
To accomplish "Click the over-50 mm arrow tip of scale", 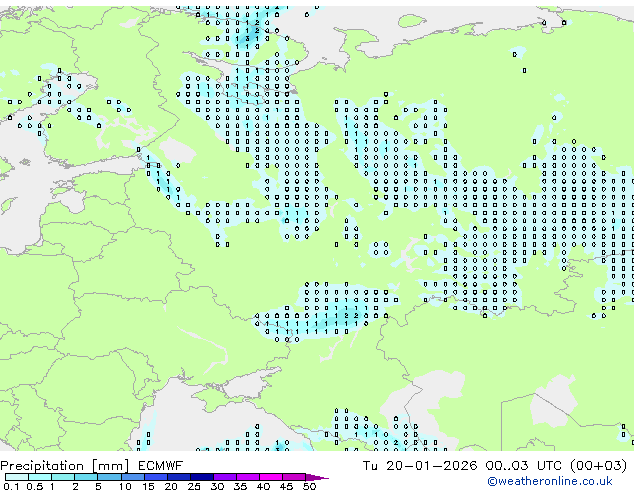I will coord(317,477).
